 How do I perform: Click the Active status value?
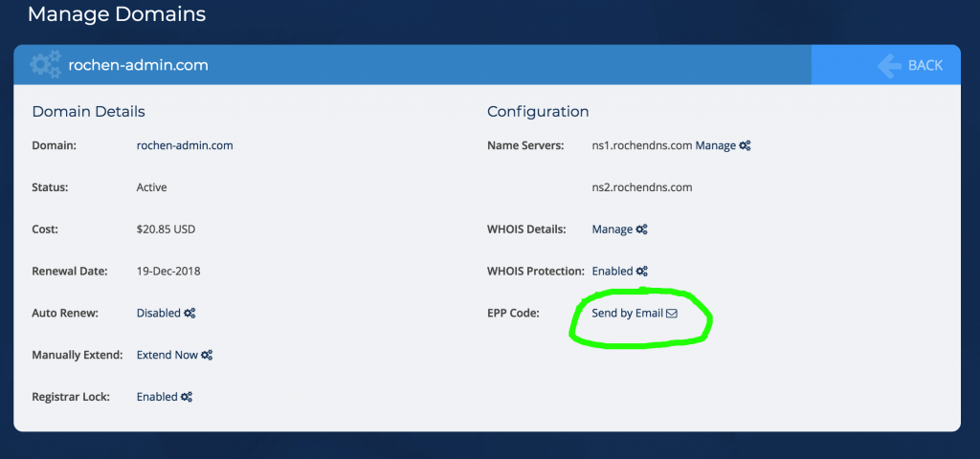[x=151, y=187]
